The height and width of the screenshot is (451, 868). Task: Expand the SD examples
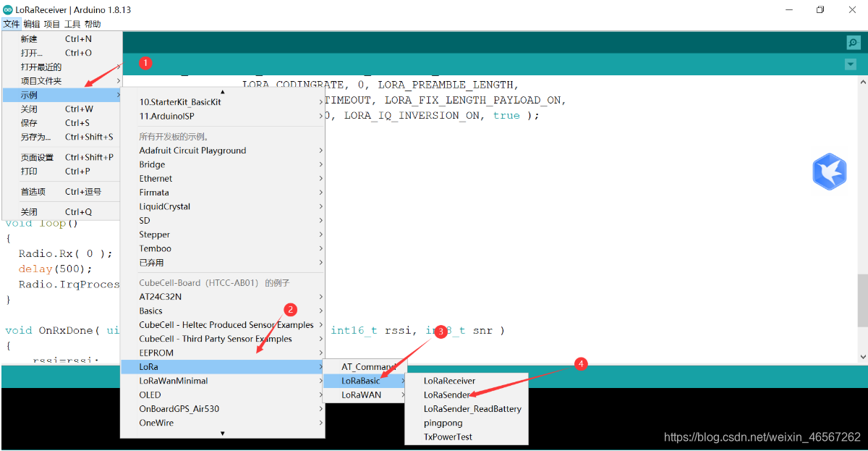(223, 220)
